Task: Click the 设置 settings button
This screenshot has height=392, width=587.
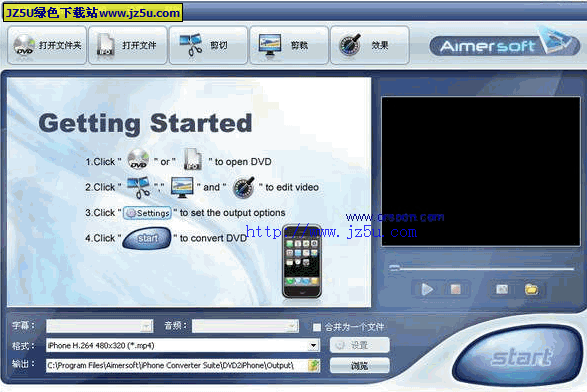Action: click(x=359, y=345)
